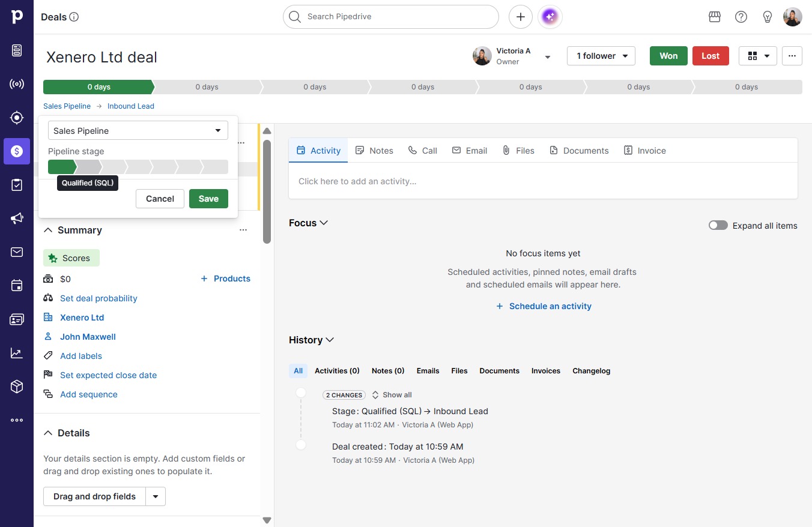Open the broadcast signal icon in the sidebar
Screen dimensions: 812x527
[17, 84]
